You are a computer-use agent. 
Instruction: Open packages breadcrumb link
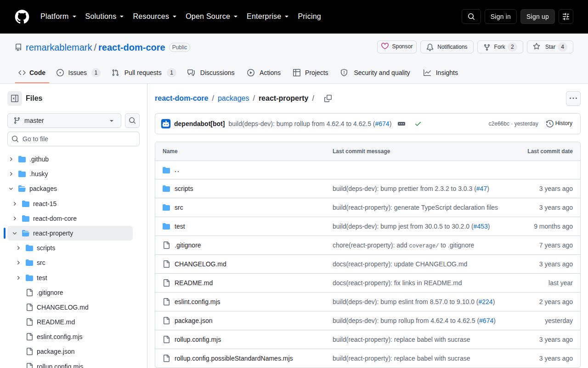[x=233, y=98]
